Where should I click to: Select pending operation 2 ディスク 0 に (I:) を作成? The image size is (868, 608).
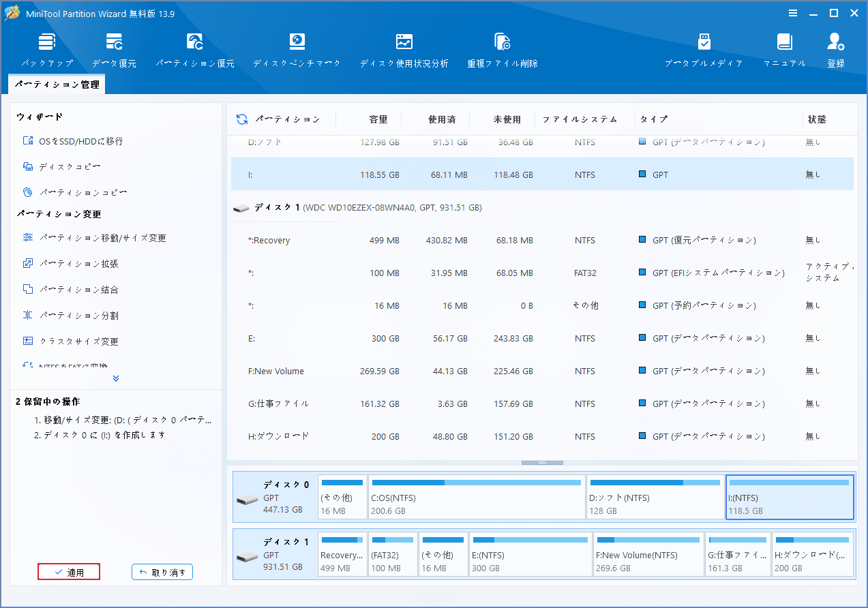click(x=100, y=435)
